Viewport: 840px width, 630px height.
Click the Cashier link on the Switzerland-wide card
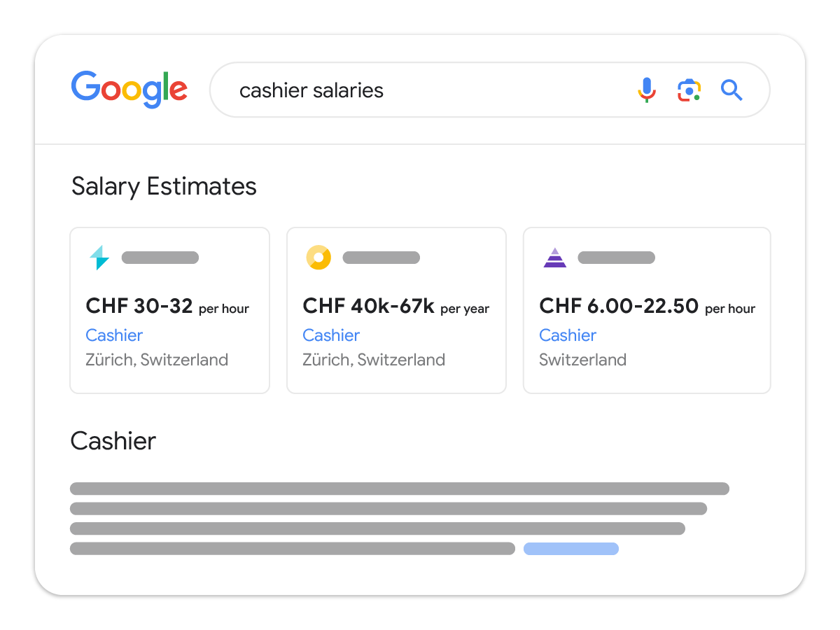coord(568,335)
